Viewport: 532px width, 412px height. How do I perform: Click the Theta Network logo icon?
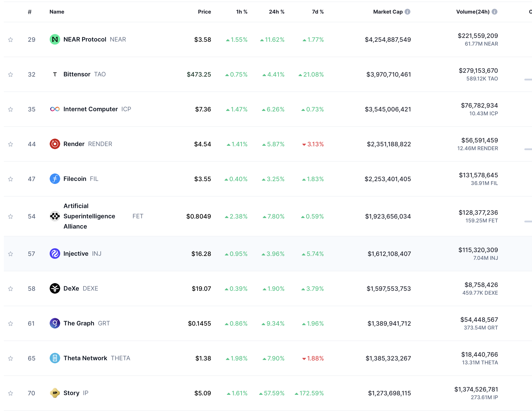pyautogui.click(x=55, y=358)
